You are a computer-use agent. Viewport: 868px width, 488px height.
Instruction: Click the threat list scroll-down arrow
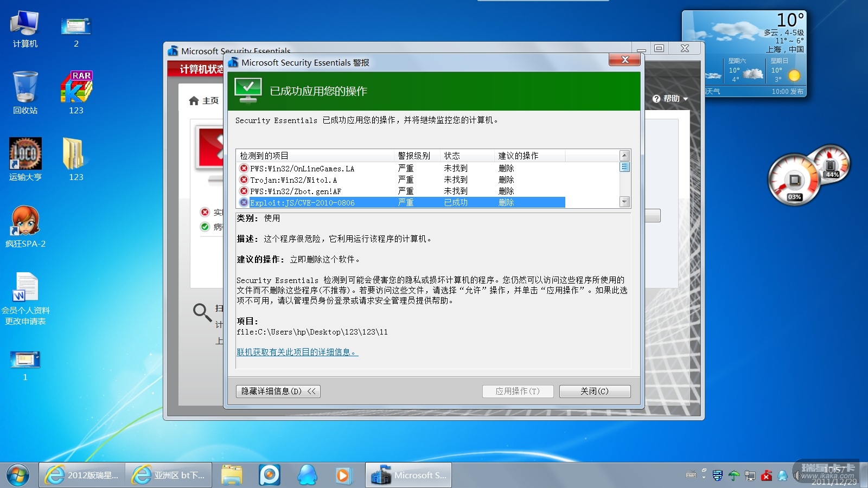click(x=624, y=202)
